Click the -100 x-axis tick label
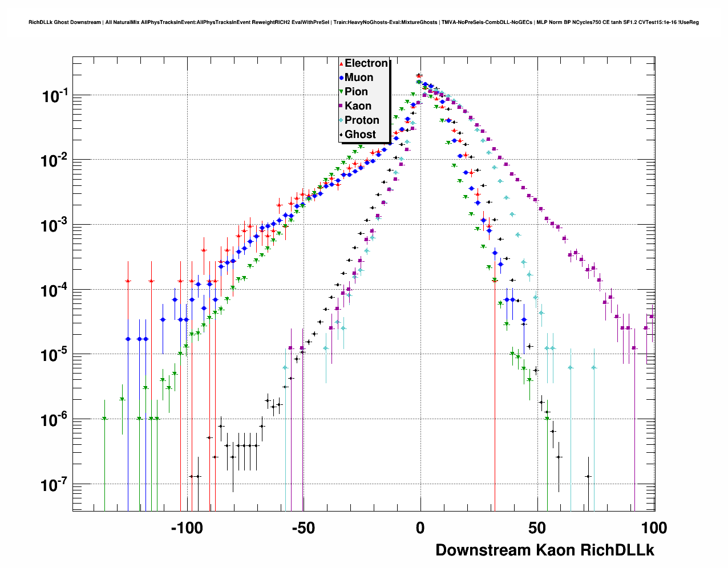728x568 pixels. [x=187, y=528]
